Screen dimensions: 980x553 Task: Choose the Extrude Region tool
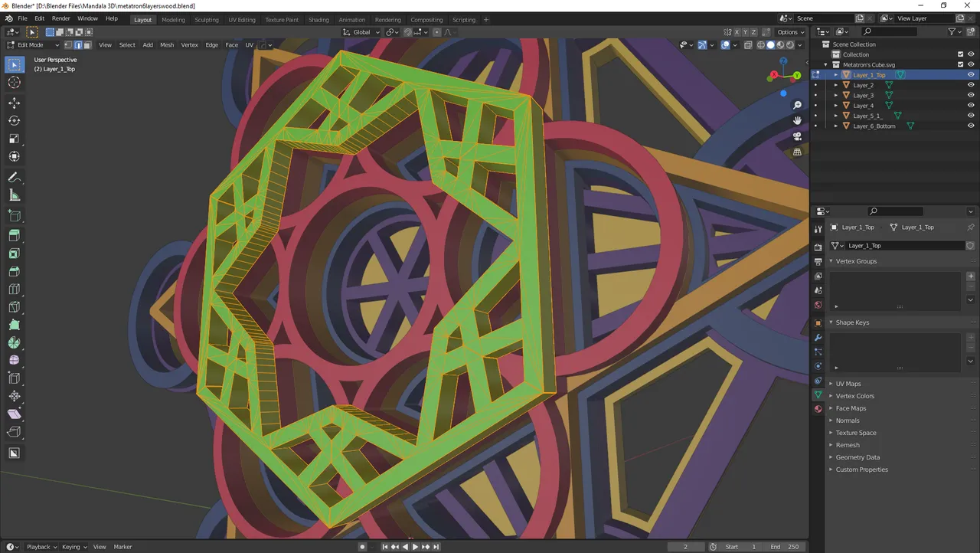click(14, 235)
